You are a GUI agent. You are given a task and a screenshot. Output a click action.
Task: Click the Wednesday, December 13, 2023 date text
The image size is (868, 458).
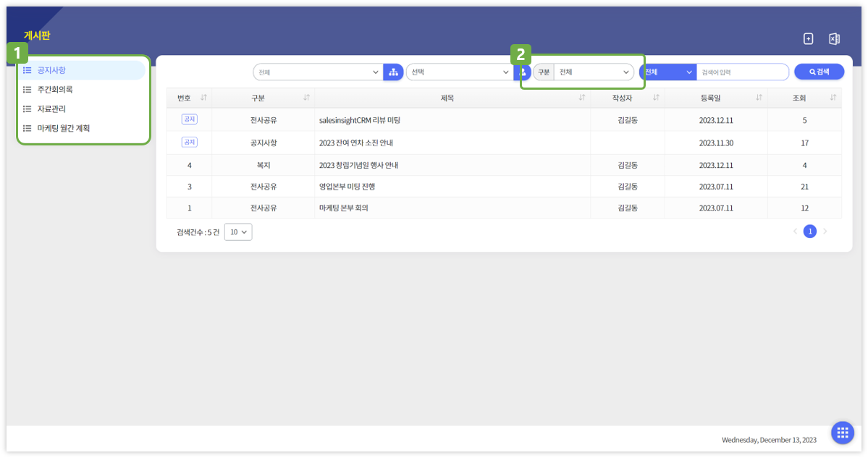click(x=769, y=440)
